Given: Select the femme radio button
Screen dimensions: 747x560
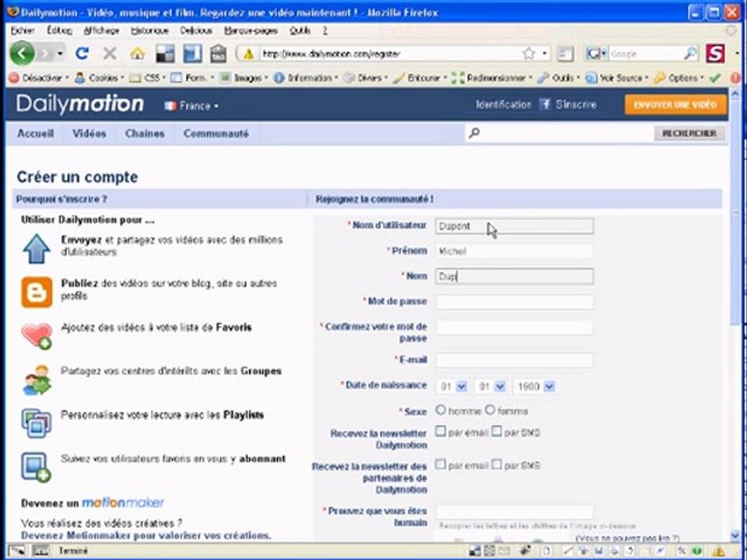Looking at the screenshot, I should [489, 410].
